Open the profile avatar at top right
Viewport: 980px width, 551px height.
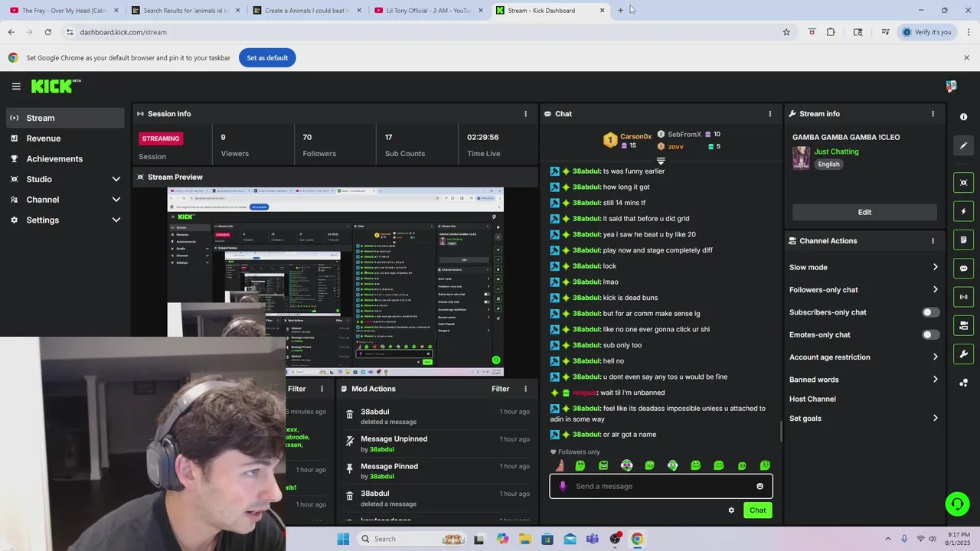click(x=951, y=86)
